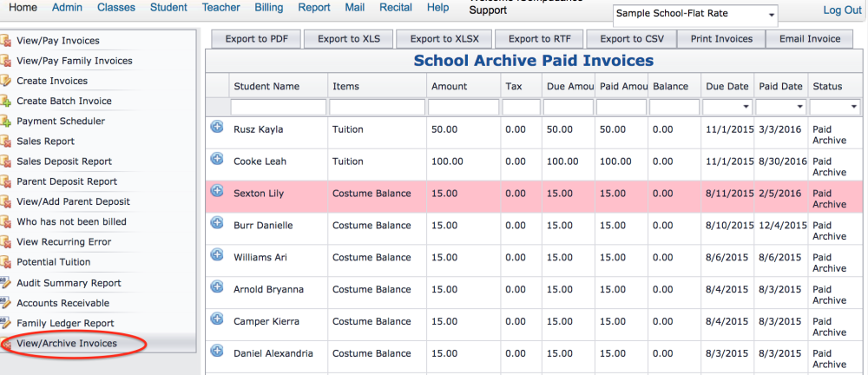Click Export to RTF button
This screenshot has width=868, height=375.
[539, 39]
